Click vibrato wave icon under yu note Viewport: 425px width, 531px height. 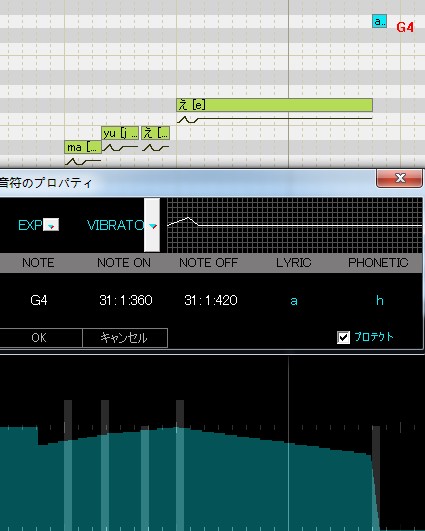[120, 148]
